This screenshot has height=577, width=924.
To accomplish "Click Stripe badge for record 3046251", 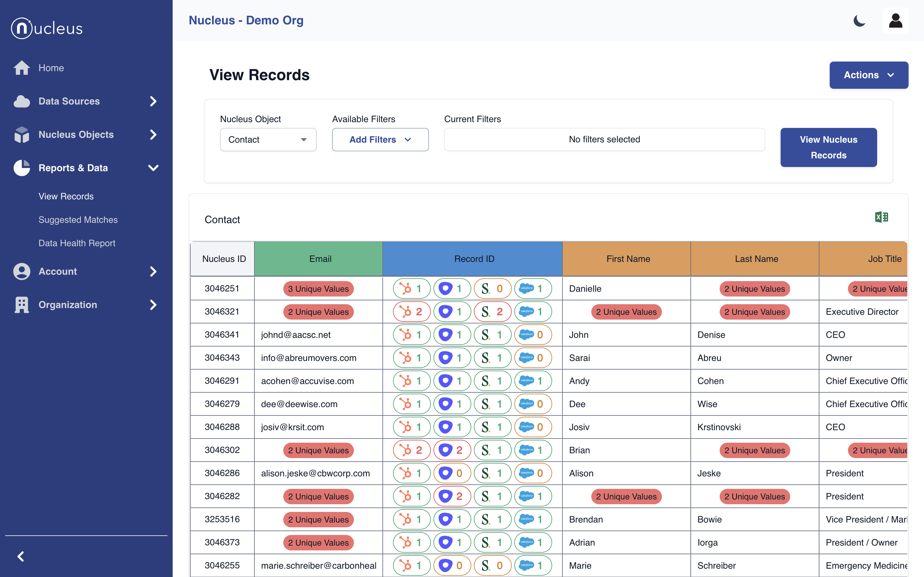I will tap(492, 288).
